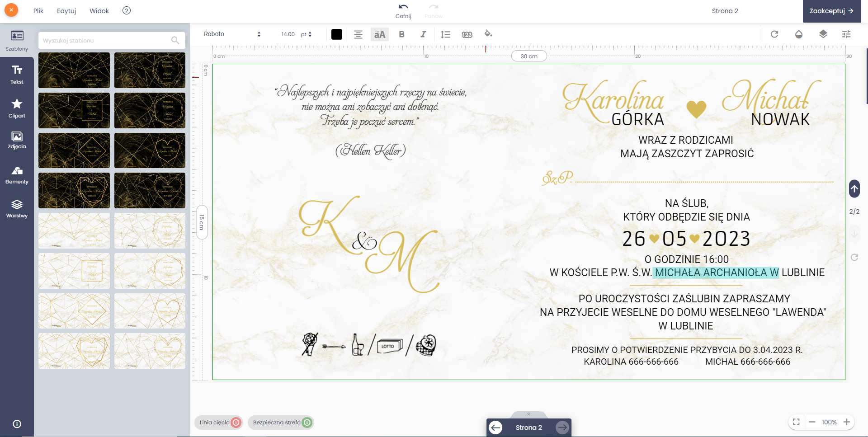Toggle the Linia cięcia guide
Image resolution: width=868 pixels, height=437 pixels.
[x=219, y=423]
